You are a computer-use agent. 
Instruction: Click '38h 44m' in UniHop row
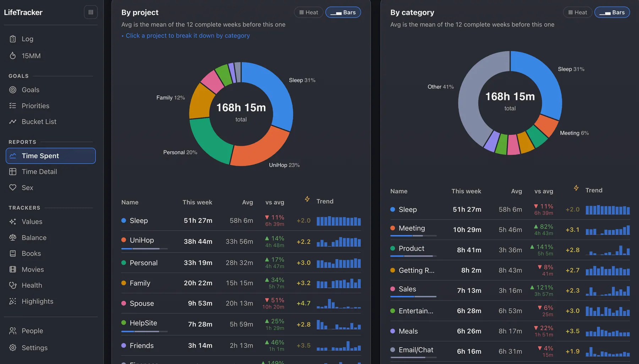pyautogui.click(x=198, y=242)
